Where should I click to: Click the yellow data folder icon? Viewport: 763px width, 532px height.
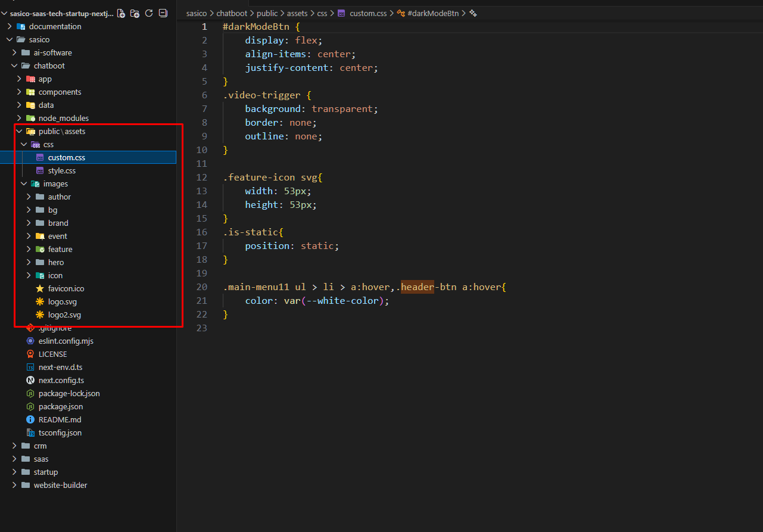[x=31, y=105]
